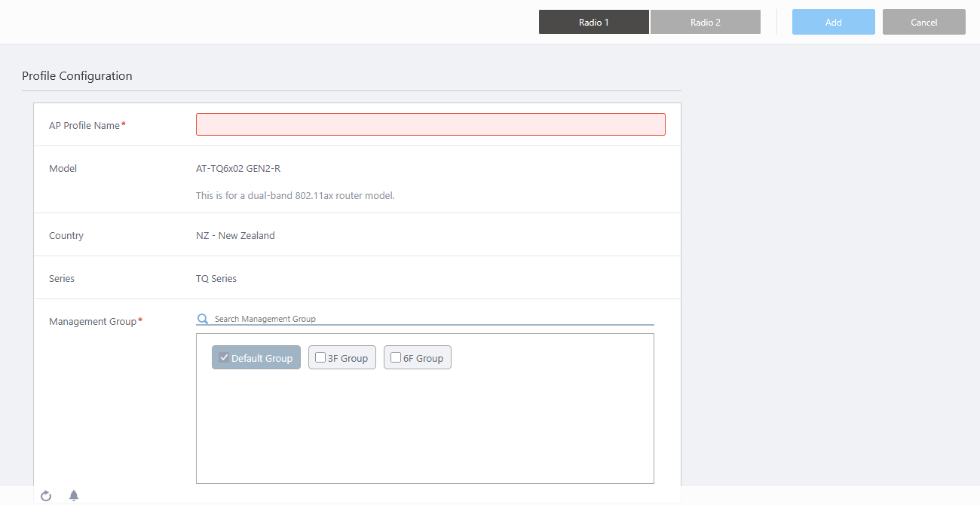
Task: Focus the AP Profile Name input field
Action: (x=430, y=124)
